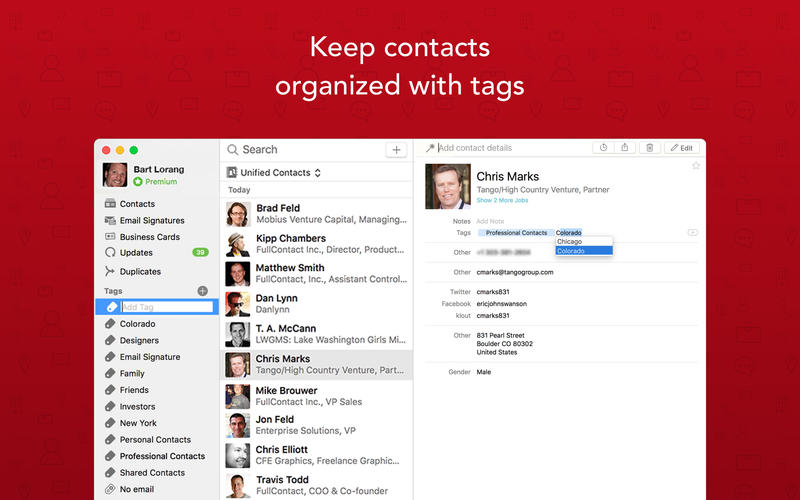Choose Colorado in tag autocomplete list
Image resolution: width=800 pixels, height=500 pixels.
coord(571,251)
